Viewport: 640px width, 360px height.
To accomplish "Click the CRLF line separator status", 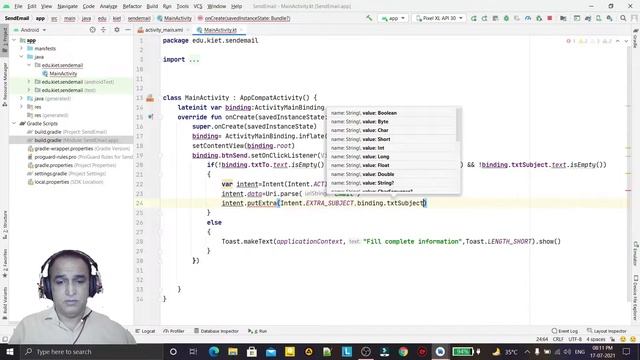I will [558, 339].
